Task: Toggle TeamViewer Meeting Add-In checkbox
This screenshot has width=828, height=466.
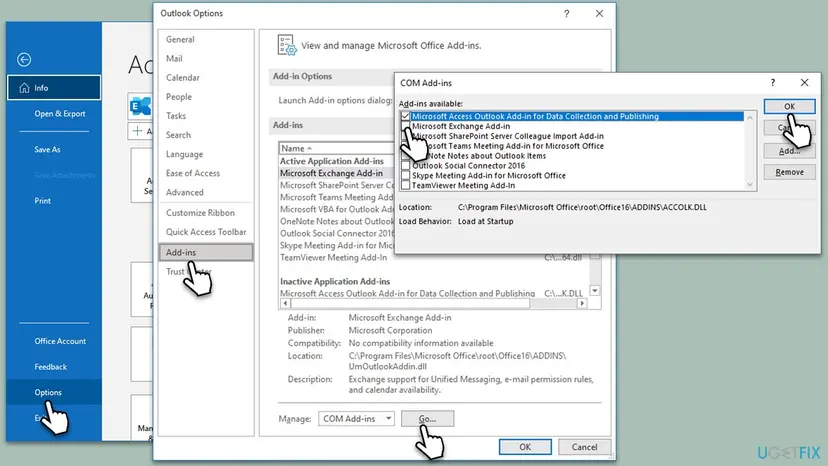Action: coord(406,185)
